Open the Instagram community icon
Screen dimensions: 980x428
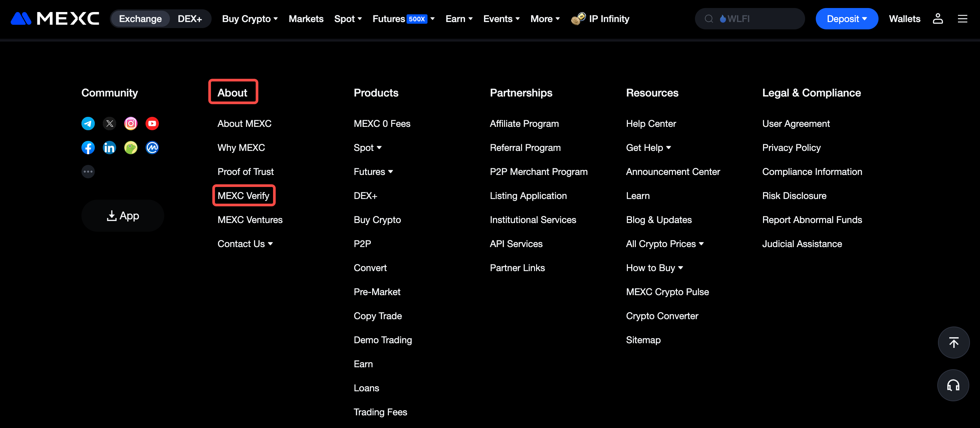click(131, 124)
